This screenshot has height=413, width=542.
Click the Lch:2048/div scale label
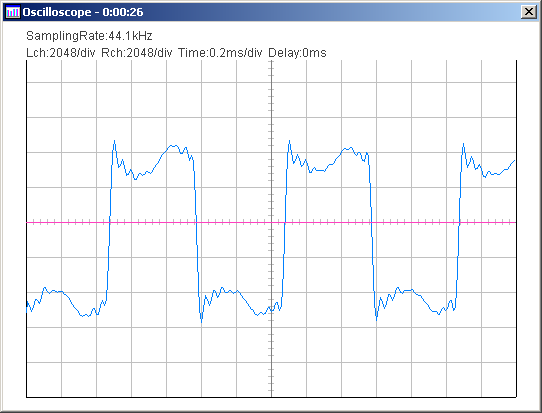[60, 53]
